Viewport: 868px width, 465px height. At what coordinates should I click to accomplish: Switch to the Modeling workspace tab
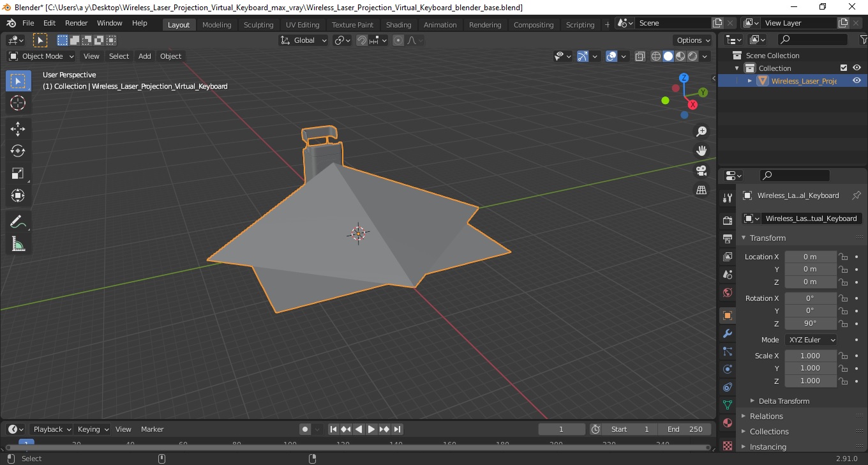pyautogui.click(x=216, y=25)
